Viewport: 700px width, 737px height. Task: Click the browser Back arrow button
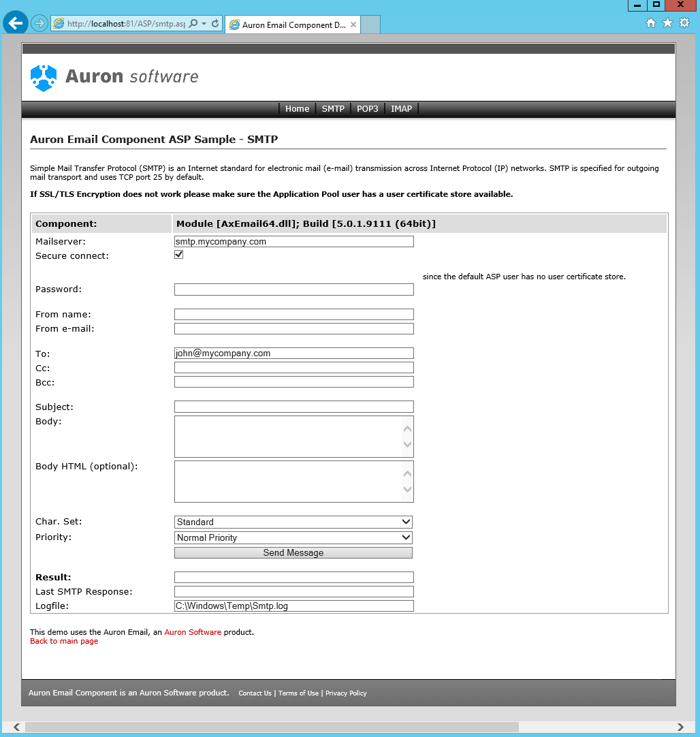15,23
